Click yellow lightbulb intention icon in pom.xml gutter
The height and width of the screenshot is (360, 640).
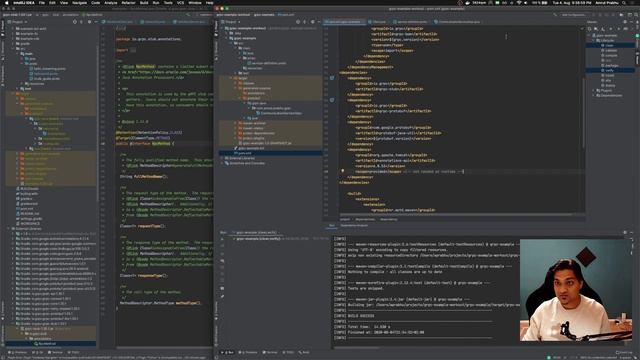click(x=342, y=171)
